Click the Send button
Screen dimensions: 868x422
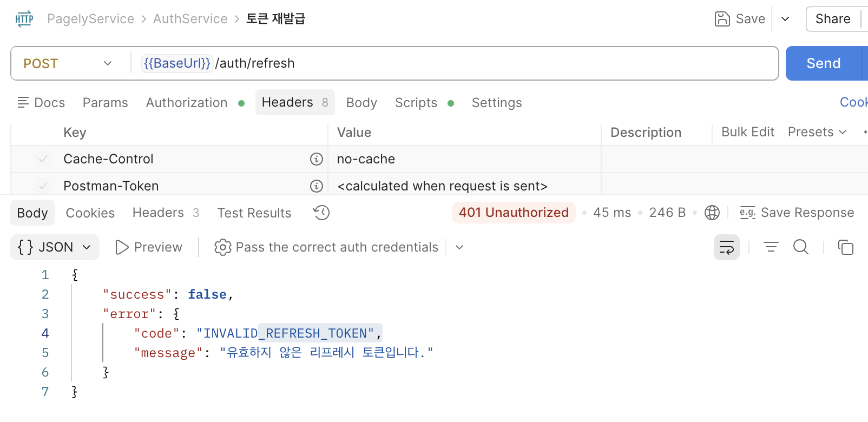823,63
